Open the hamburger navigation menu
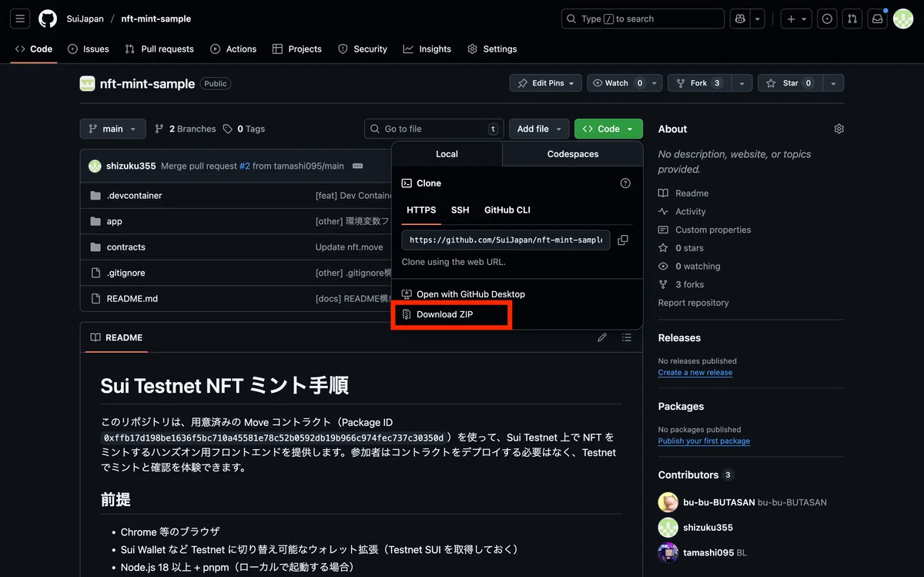Viewport: 924px width, 577px height. coord(21,18)
